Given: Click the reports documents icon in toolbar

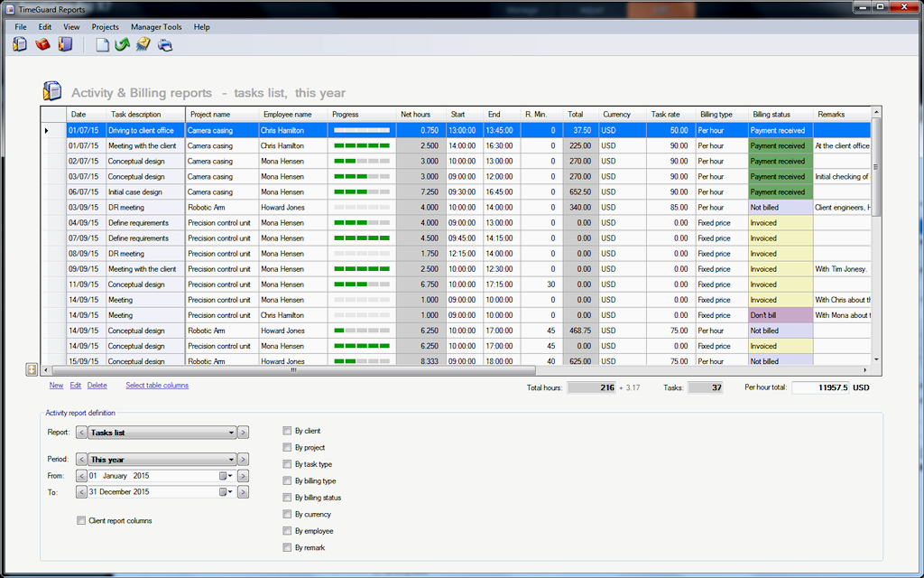Looking at the screenshot, I should 19,44.
